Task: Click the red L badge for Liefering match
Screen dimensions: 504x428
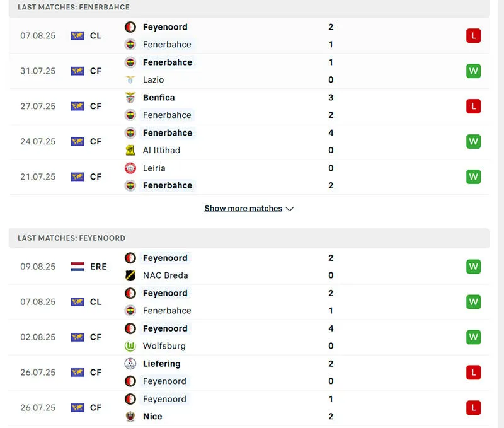Action: pos(473,373)
